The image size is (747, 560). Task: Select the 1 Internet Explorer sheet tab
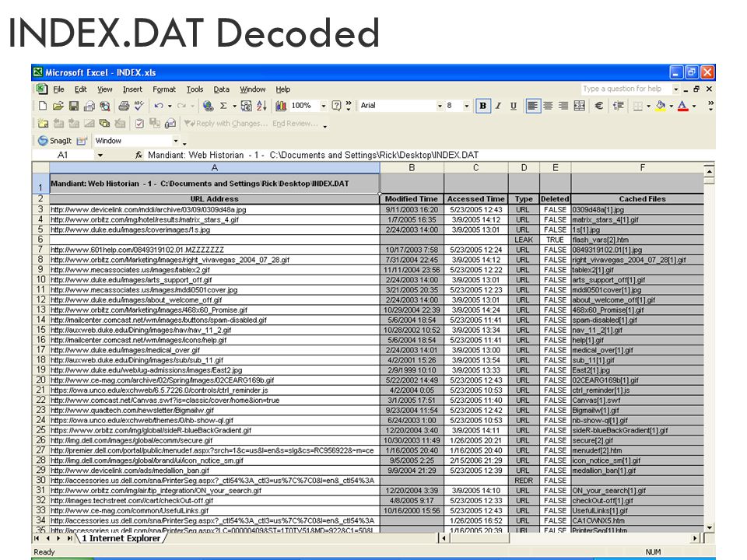click(x=121, y=538)
